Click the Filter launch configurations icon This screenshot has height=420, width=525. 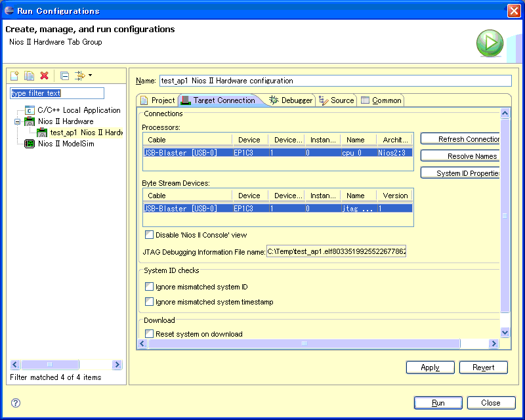coord(79,75)
